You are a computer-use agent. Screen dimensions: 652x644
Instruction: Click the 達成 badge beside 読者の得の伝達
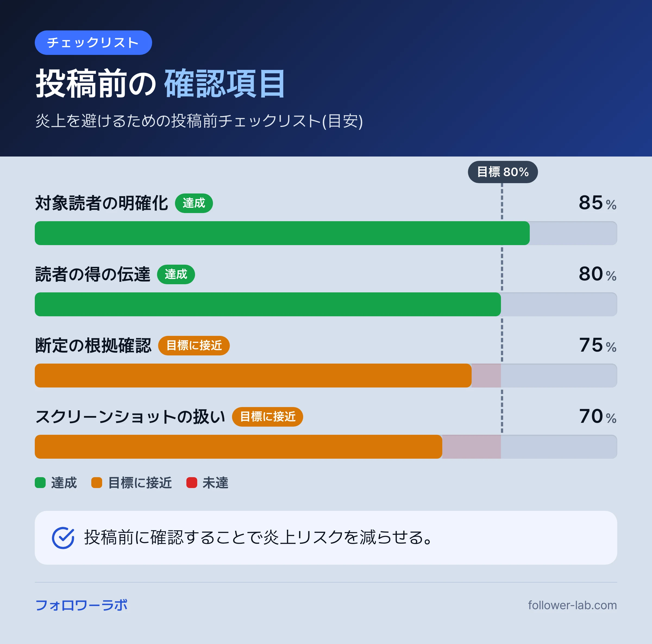pos(176,274)
